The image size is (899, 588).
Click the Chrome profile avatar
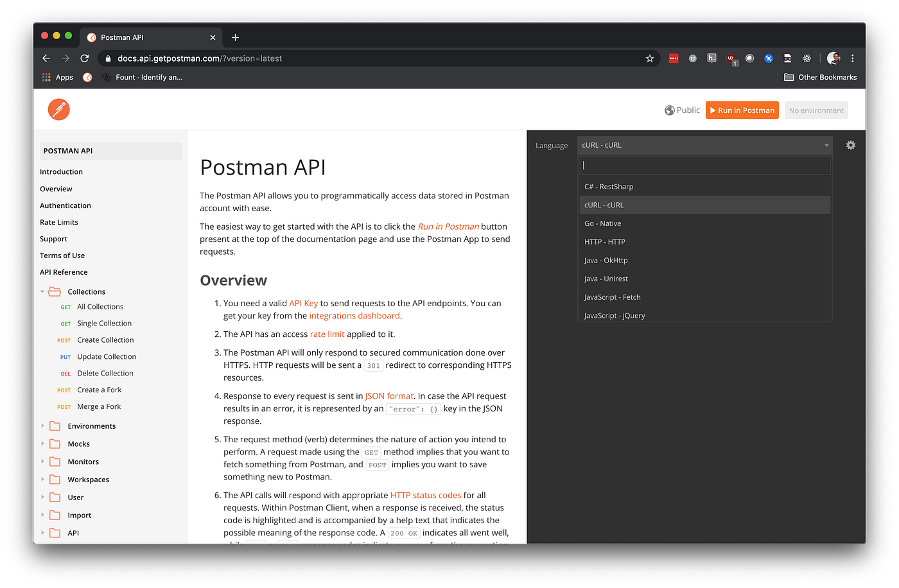pyautogui.click(x=833, y=58)
